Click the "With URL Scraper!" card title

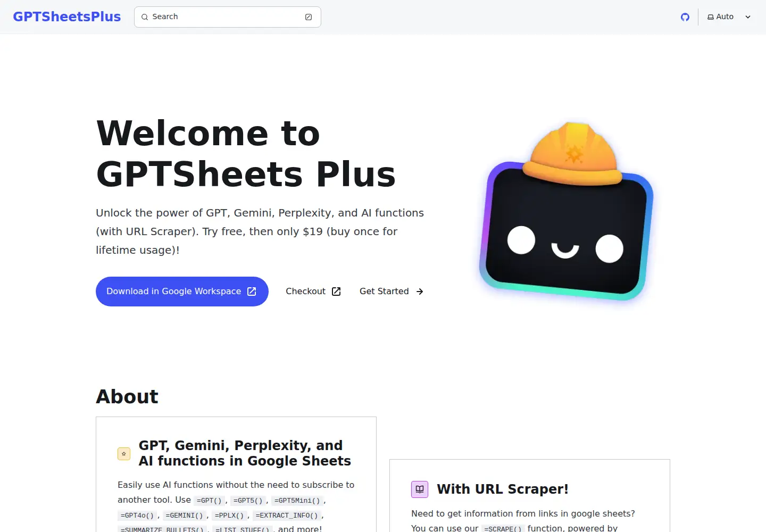(503, 489)
